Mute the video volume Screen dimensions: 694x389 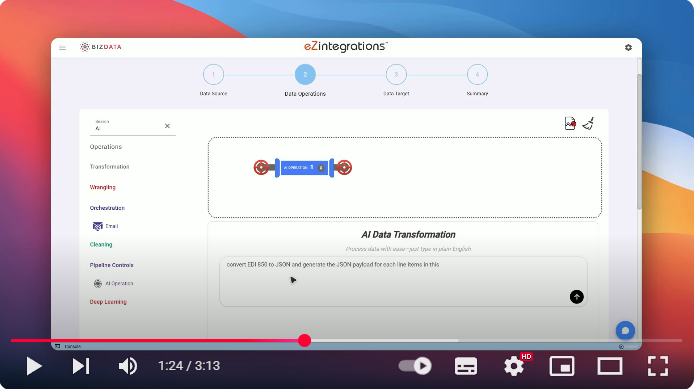point(128,366)
